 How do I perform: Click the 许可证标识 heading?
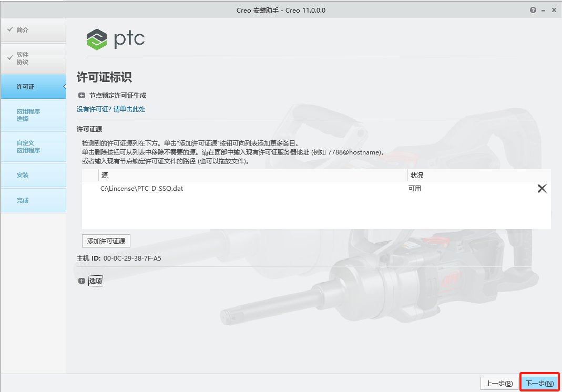104,77
